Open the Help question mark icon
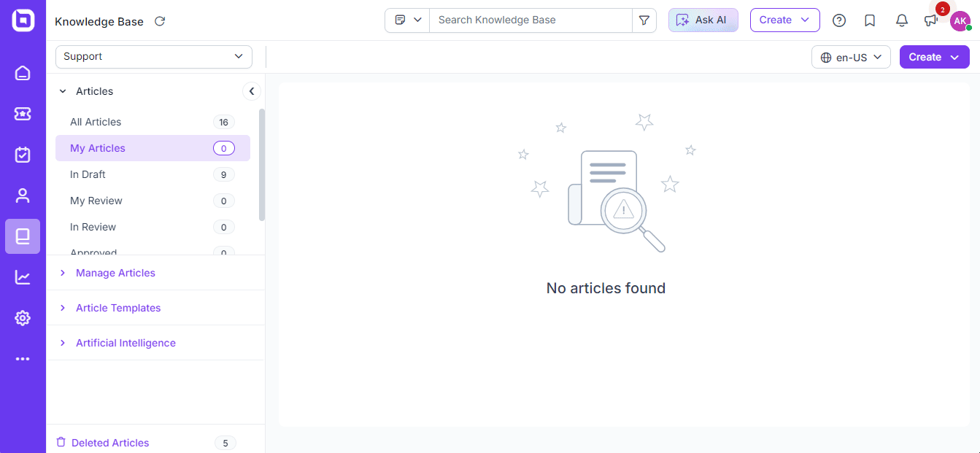 click(x=839, y=20)
